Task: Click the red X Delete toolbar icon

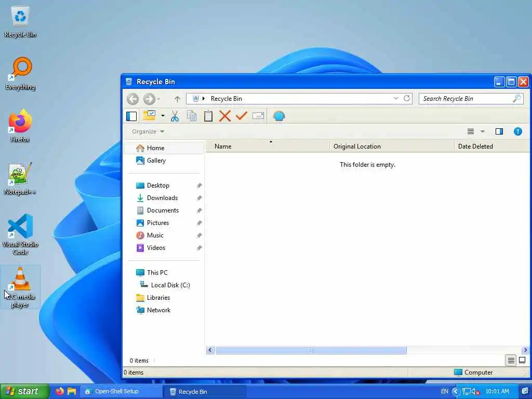Action: click(x=224, y=116)
